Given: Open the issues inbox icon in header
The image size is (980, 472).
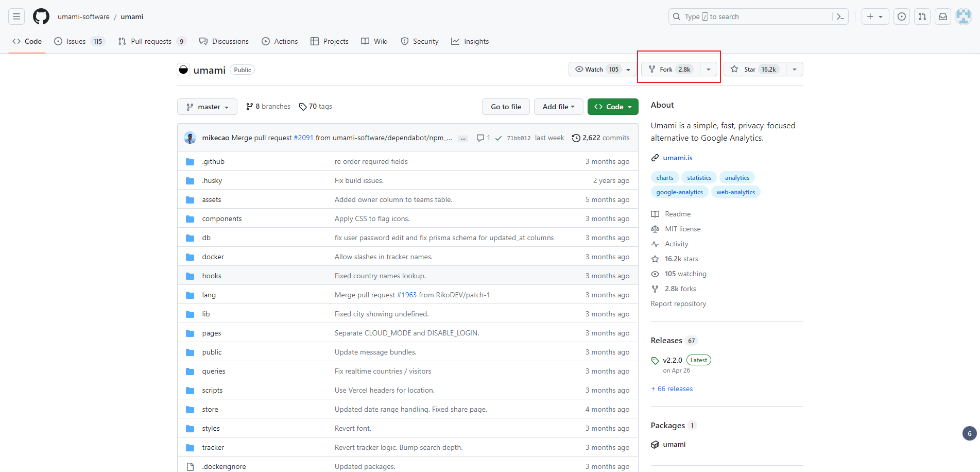Looking at the screenshot, I should [902, 16].
